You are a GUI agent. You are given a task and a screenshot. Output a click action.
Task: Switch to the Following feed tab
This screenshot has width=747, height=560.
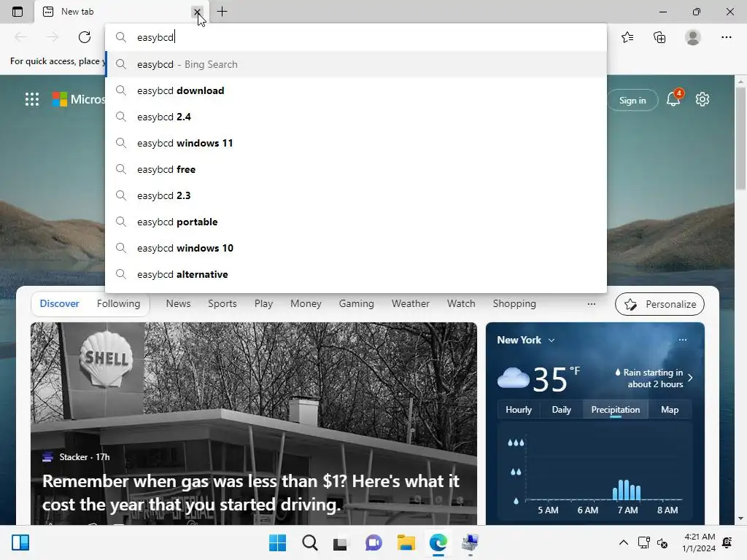point(119,304)
